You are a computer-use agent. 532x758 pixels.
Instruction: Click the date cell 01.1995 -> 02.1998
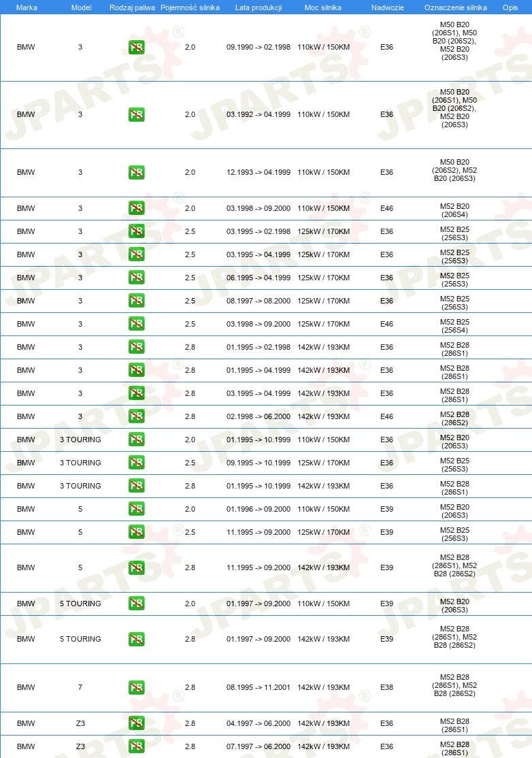coord(259,347)
